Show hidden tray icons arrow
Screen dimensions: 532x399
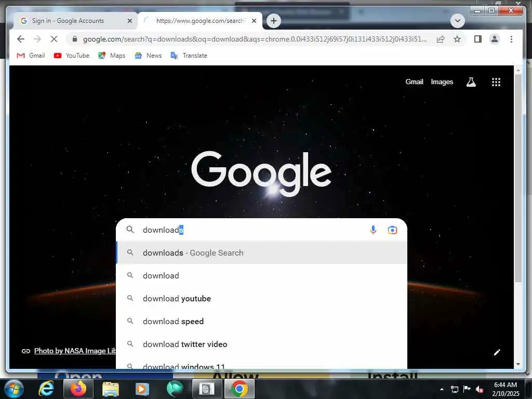[442, 389]
